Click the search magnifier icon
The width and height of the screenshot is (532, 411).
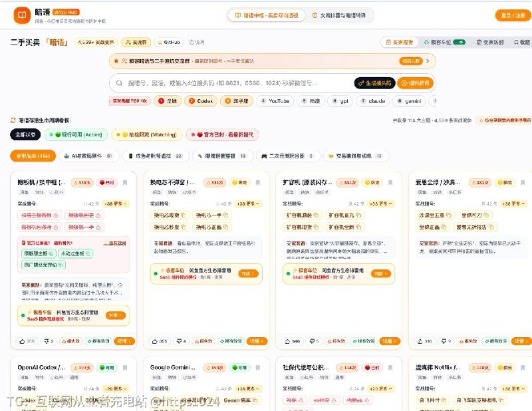coord(120,83)
